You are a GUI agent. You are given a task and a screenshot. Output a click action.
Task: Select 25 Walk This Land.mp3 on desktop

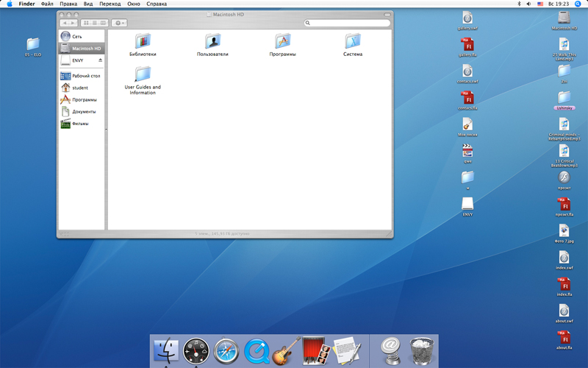tap(564, 49)
